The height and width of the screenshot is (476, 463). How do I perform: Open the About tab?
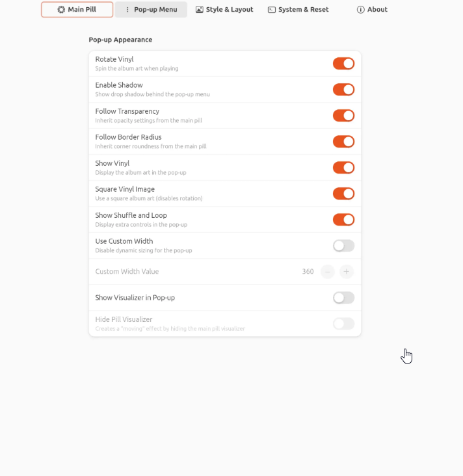[x=372, y=10]
